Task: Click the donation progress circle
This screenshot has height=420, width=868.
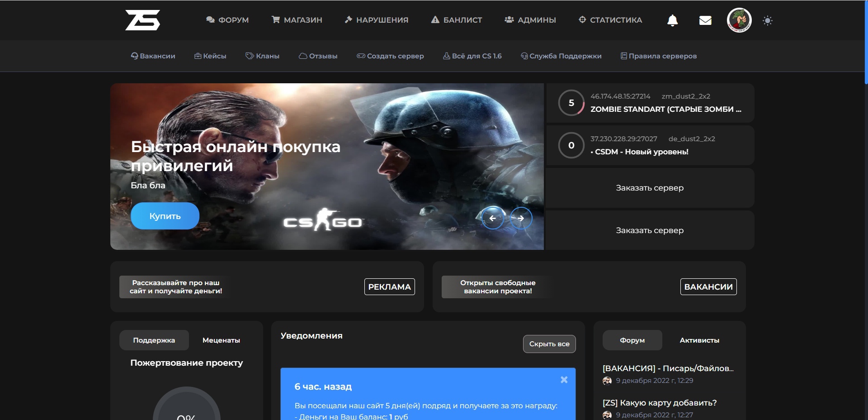Action: point(186,407)
